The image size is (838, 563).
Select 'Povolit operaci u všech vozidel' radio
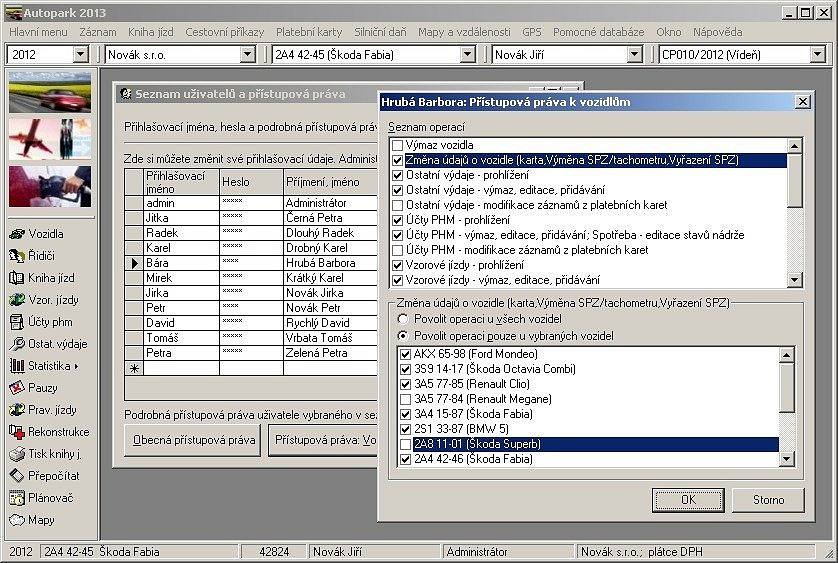point(403,319)
